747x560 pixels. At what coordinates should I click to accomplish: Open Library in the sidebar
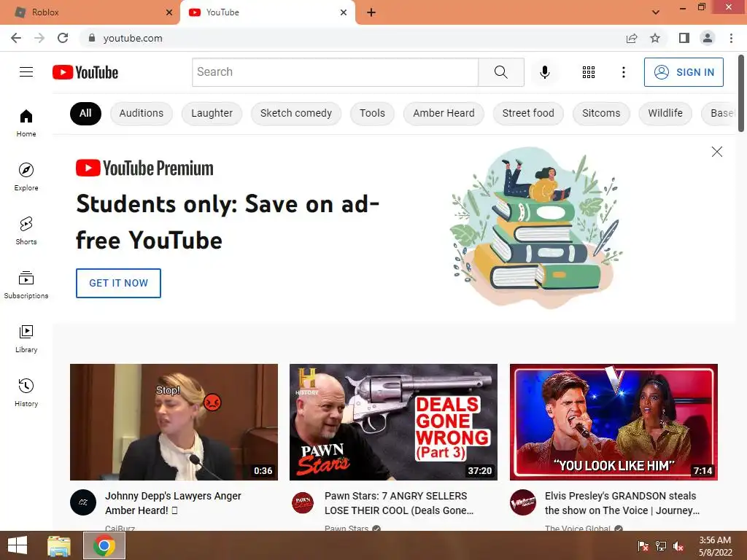[x=26, y=339]
